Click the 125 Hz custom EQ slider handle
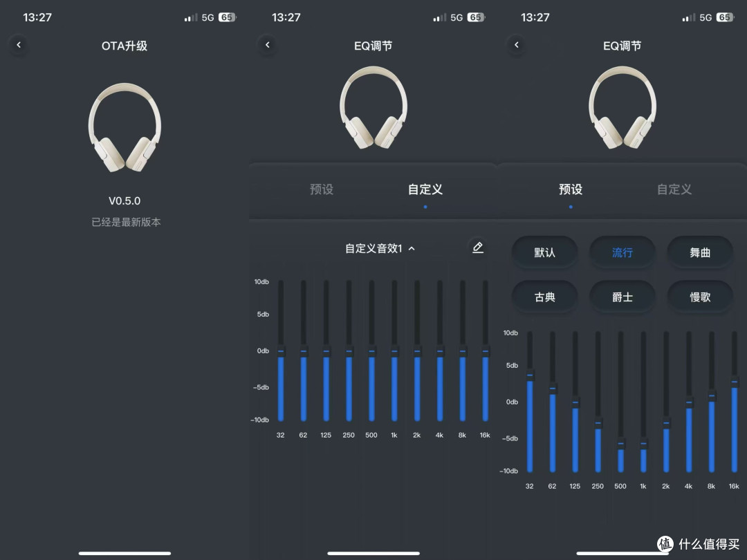This screenshot has height=560, width=747. (326, 351)
